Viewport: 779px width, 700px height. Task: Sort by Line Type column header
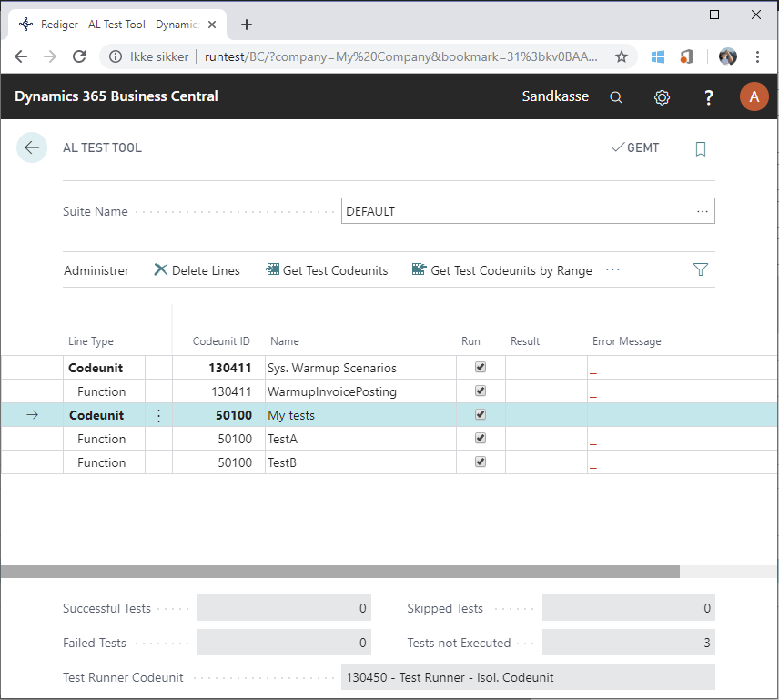tap(91, 341)
